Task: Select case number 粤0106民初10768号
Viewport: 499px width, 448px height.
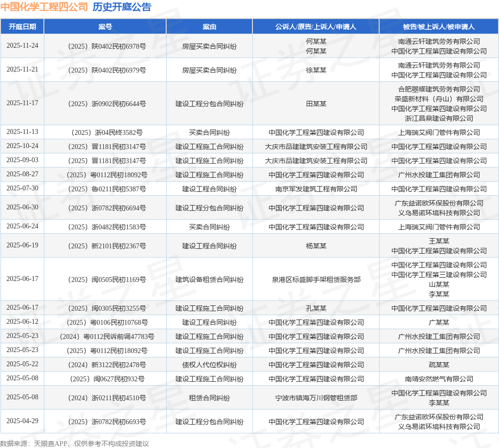Action: 107,323
